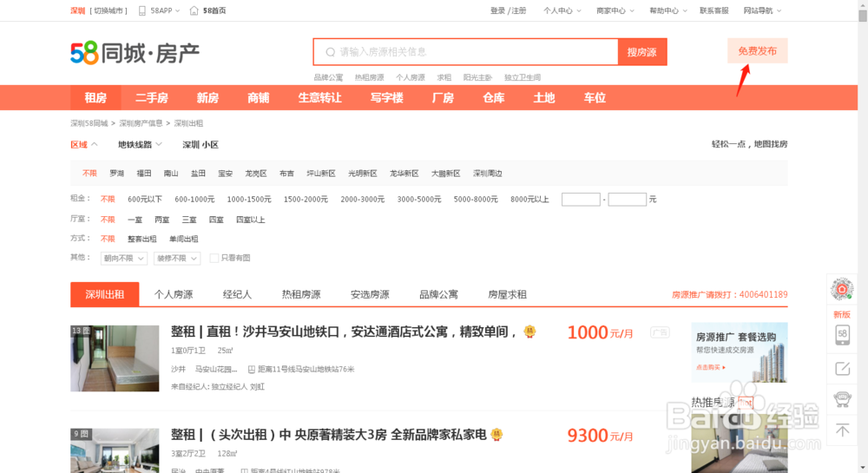Click gold badge on 中央原著 listing
This screenshot has width=868, height=473.
point(496,434)
